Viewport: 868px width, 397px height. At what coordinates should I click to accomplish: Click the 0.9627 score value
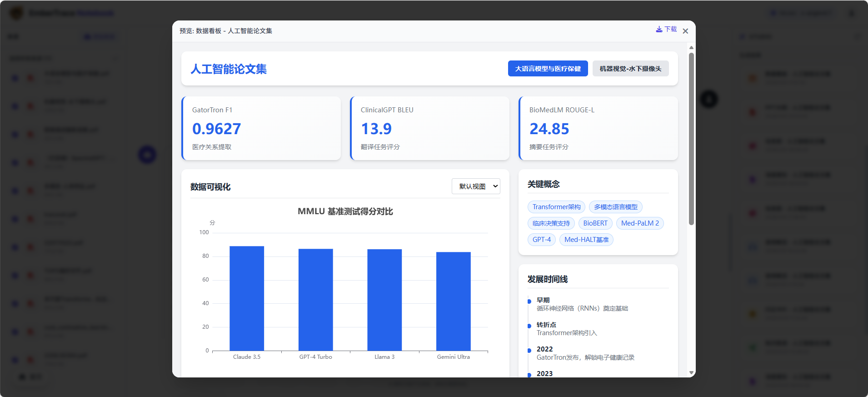point(217,129)
